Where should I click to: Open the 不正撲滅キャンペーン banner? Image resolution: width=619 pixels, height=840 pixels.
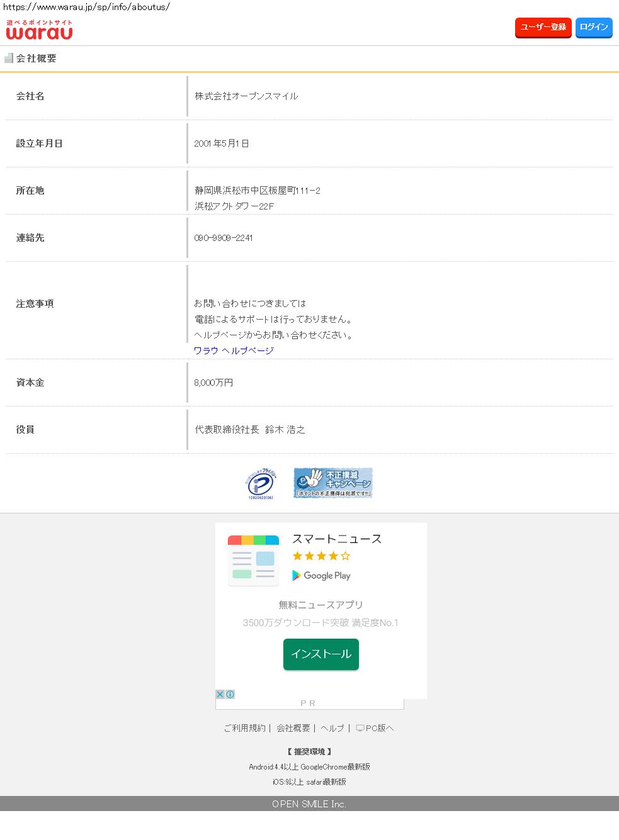click(x=333, y=483)
